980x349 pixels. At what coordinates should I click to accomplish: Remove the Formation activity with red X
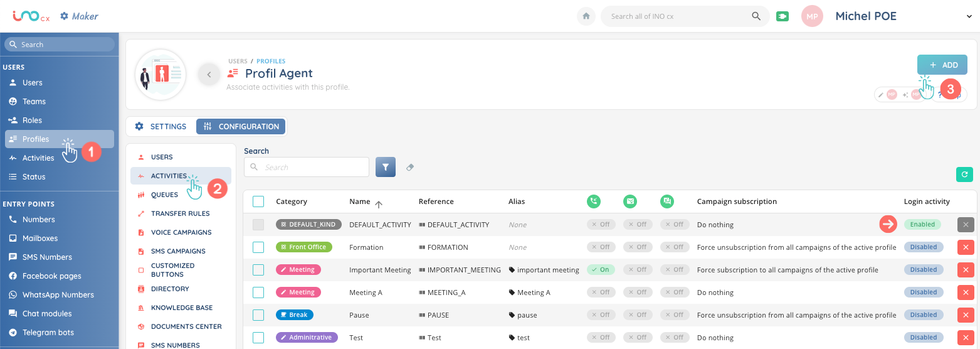pos(966,247)
